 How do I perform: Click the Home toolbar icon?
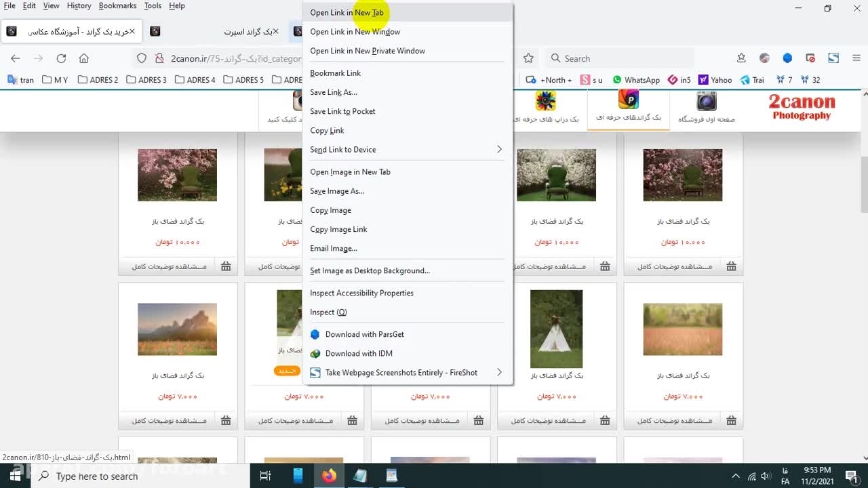(x=84, y=58)
